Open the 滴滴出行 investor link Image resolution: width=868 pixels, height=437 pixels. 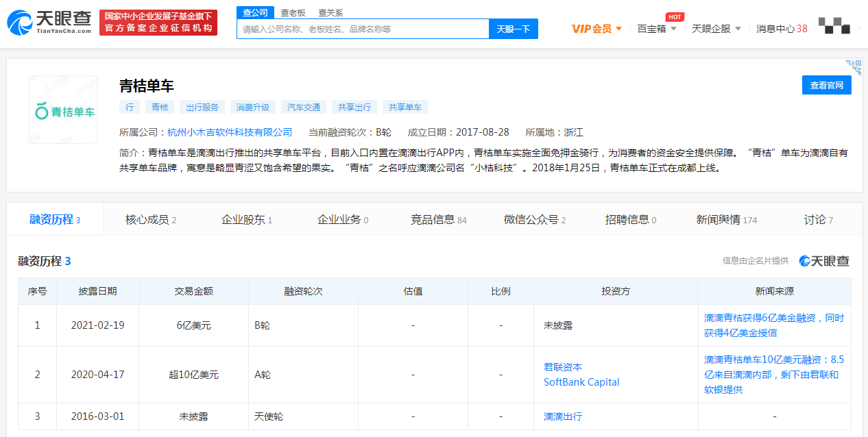(x=563, y=416)
